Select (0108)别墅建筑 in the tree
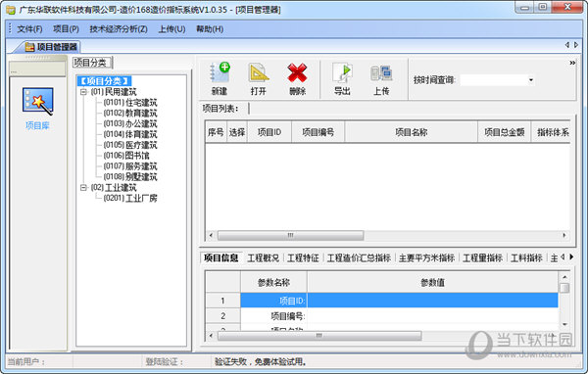The width and height of the screenshot is (588, 374). pos(130,176)
